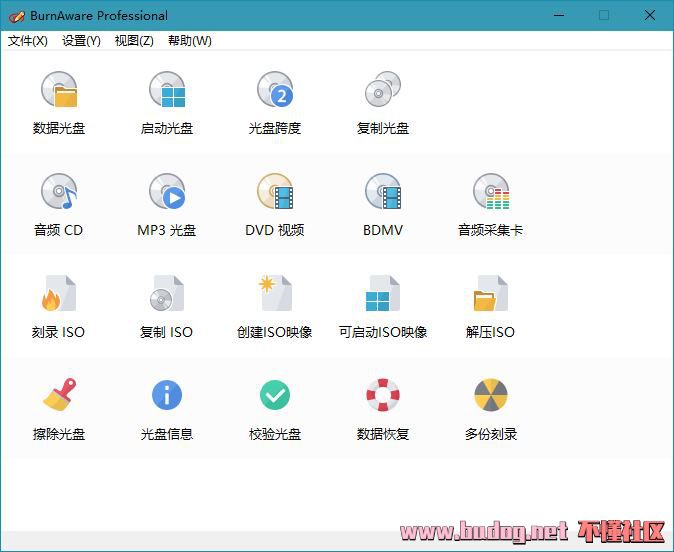The width and height of the screenshot is (674, 552).
Task: Launch the 启动光盘 boot disc tool
Action: click(x=167, y=89)
